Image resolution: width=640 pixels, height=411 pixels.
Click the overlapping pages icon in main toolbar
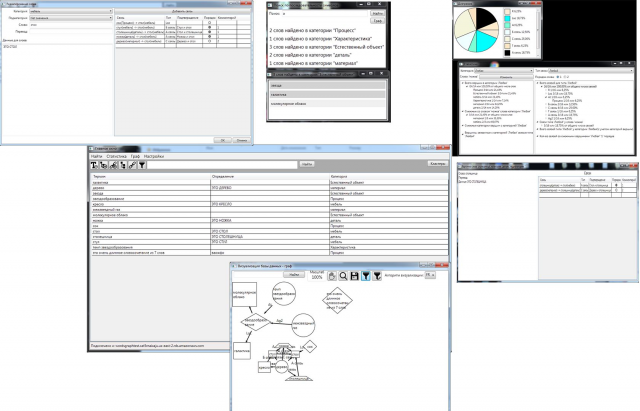tap(104, 165)
